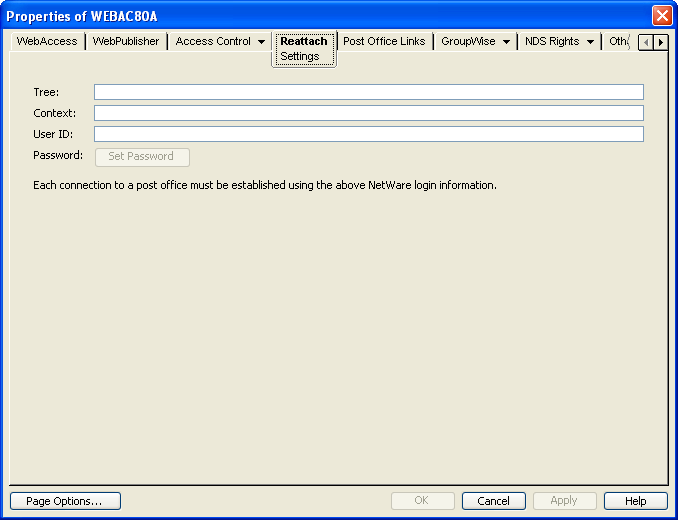Switch to the WebAccess tab
This screenshot has width=678, height=520.
[47, 41]
